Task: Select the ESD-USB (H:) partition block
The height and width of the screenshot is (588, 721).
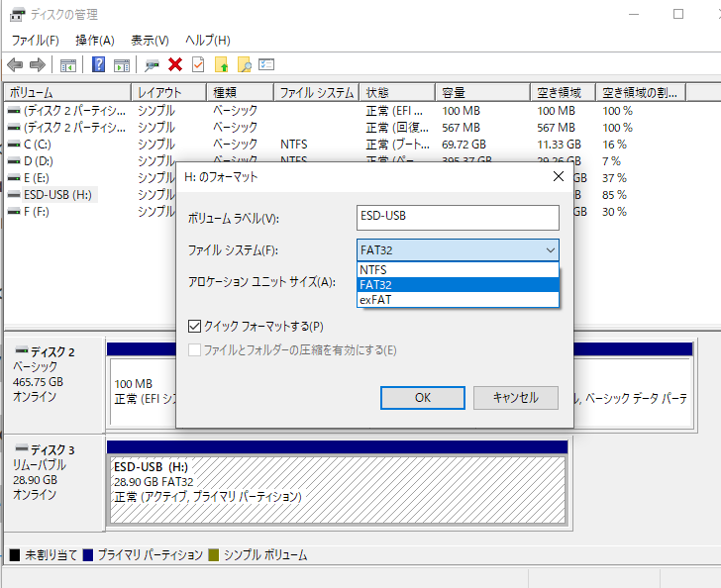Action: [x=338, y=490]
